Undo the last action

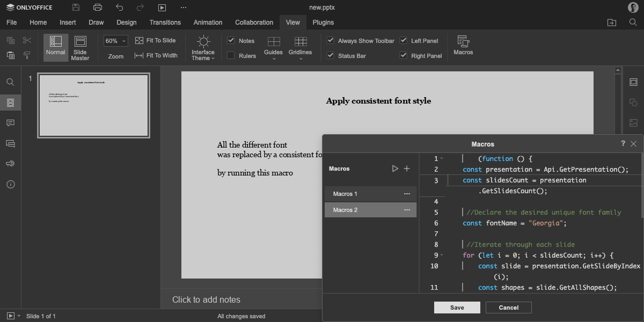point(119,8)
